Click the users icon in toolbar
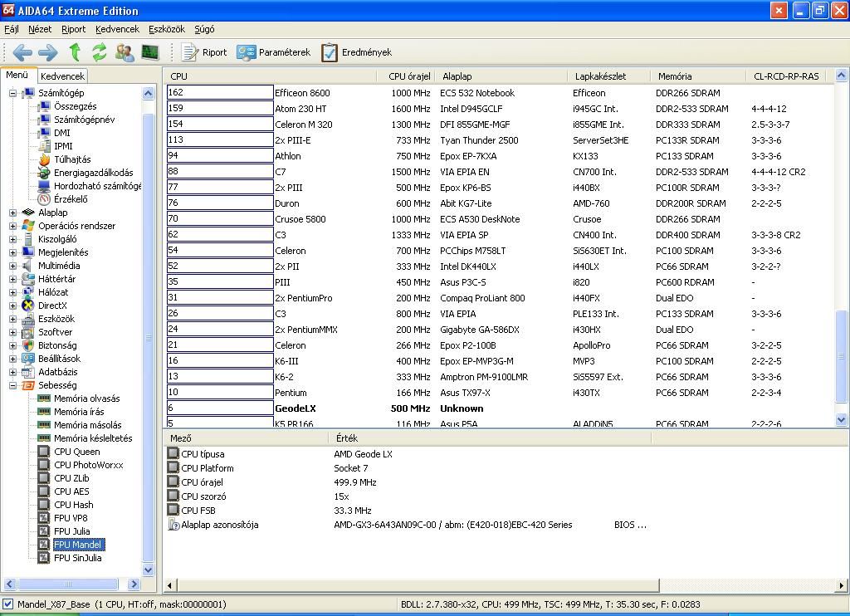Viewport: 850px width, 616px height. point(125,52)
